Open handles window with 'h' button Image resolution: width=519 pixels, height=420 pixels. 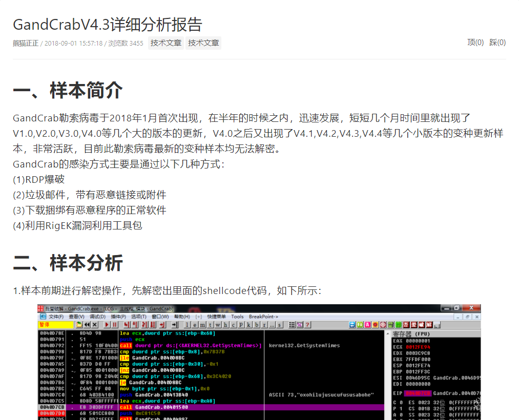pyautogui.click(x=225, y=325)
